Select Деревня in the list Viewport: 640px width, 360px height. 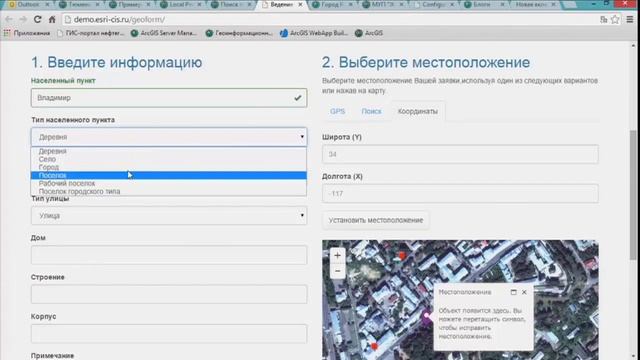(x=169, y=151)
